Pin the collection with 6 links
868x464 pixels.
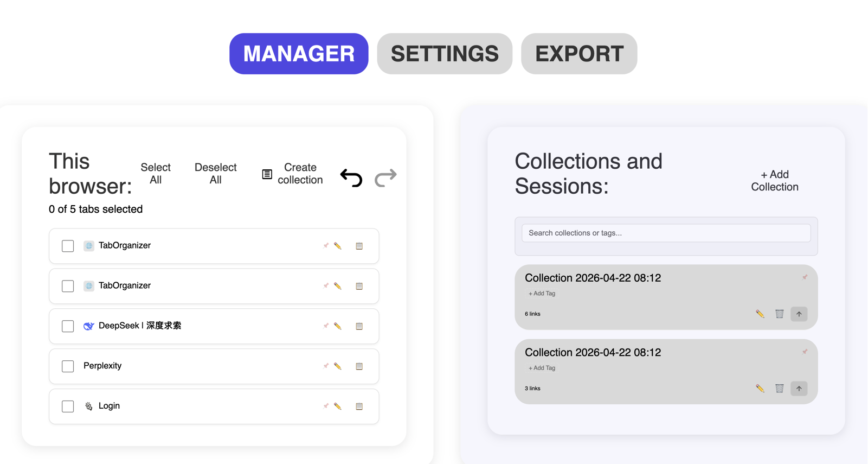805,277
